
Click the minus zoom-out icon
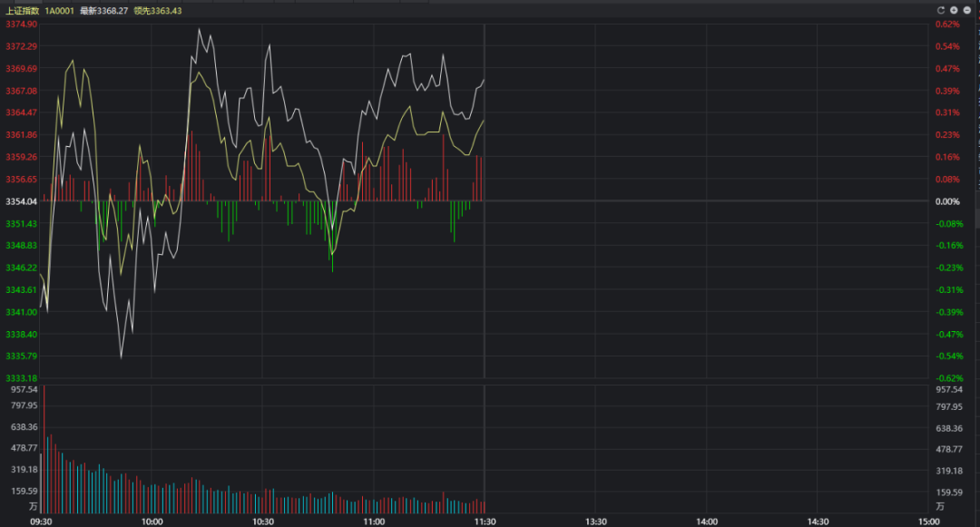pos(967,10)
